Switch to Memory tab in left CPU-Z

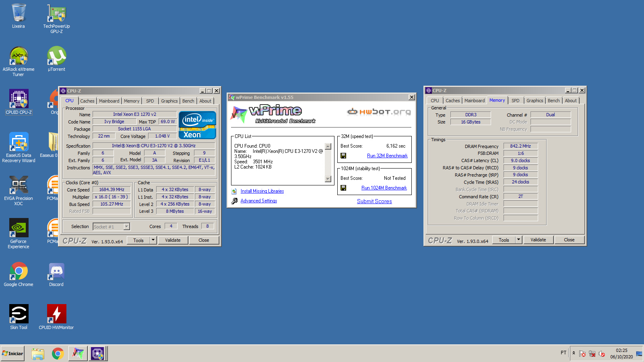[x=132, y=101]
